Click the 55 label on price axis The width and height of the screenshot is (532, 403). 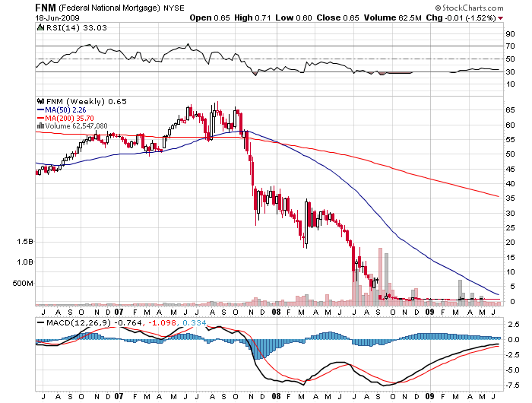(x=510, y=140)
